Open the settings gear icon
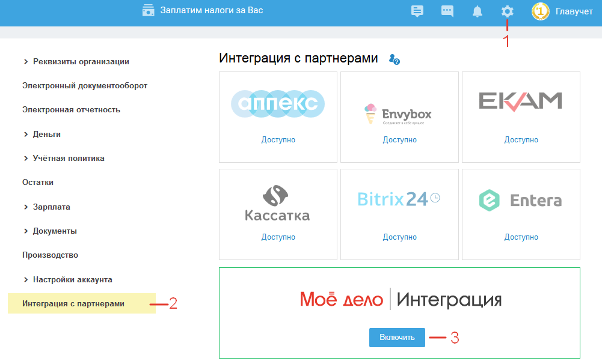This screenshot has height=364, width=602. click(x=507, y=11)
